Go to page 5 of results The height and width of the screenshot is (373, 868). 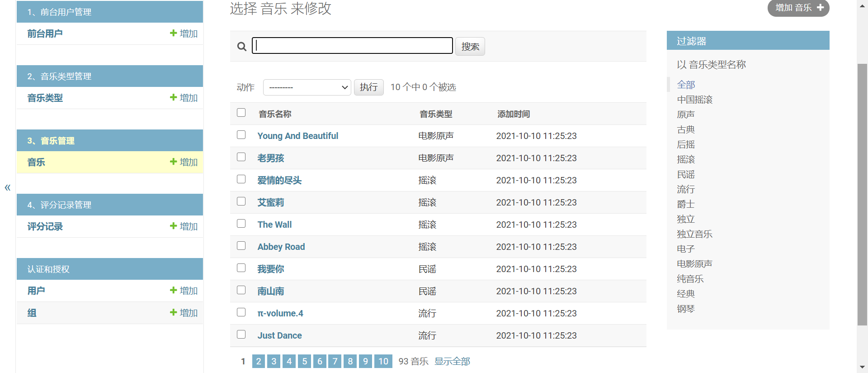point(305,361)
